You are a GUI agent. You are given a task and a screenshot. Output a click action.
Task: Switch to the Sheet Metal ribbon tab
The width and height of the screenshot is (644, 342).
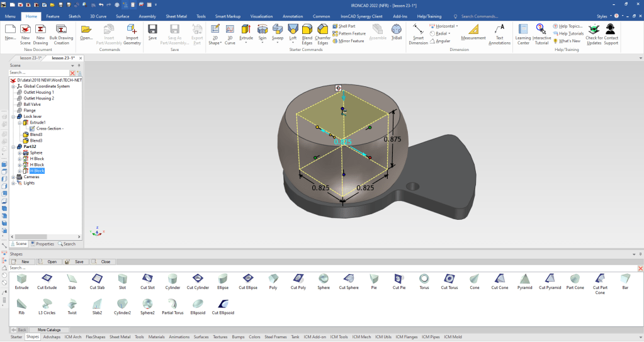[176, 16]
